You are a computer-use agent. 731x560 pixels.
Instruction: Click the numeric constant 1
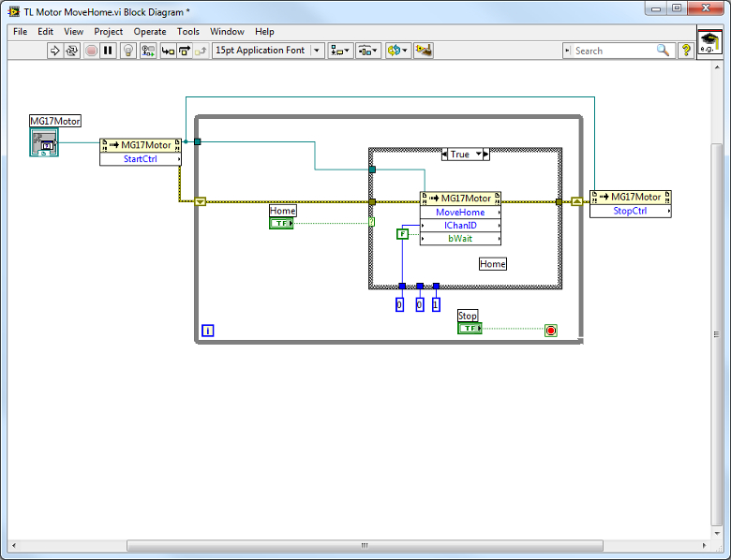click(x=436, y=304)
